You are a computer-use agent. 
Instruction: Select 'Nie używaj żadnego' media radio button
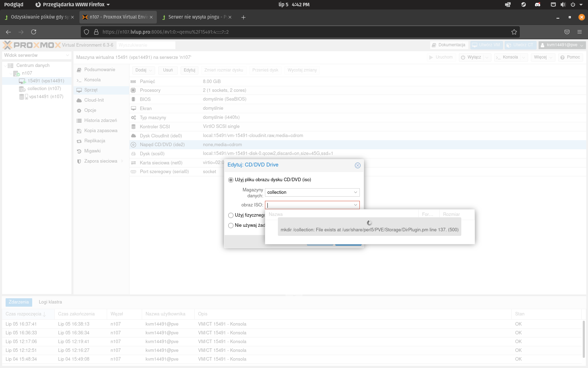231,225
